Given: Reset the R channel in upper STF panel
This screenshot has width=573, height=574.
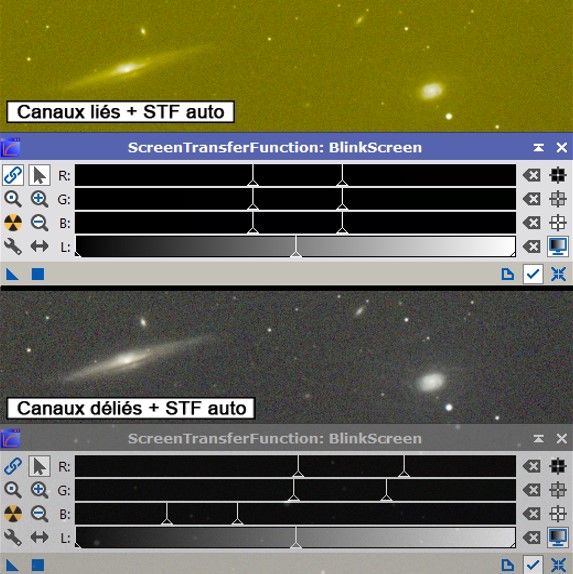Looking at the screenshot, I should coord(532,175).
